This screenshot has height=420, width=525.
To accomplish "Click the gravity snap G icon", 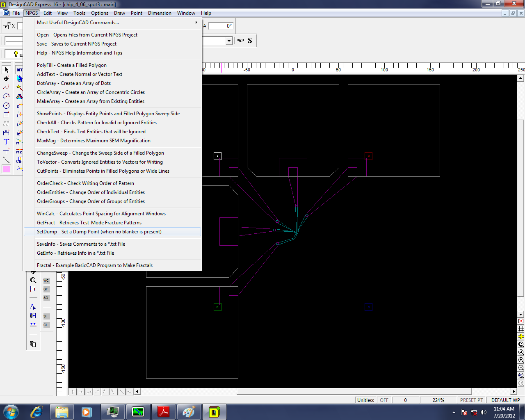I will tap(19, 106).
